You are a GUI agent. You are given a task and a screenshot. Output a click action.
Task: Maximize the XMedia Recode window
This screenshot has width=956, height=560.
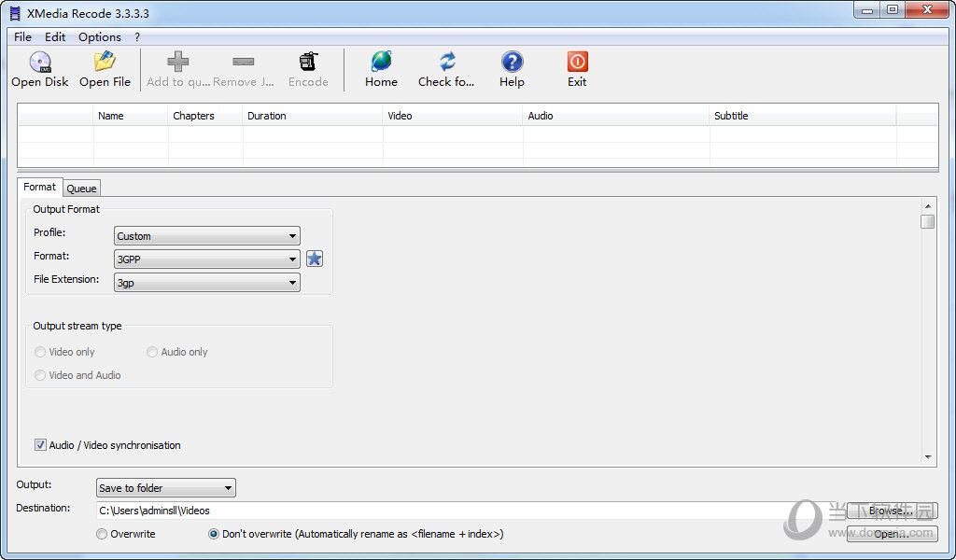pos(893,10)
